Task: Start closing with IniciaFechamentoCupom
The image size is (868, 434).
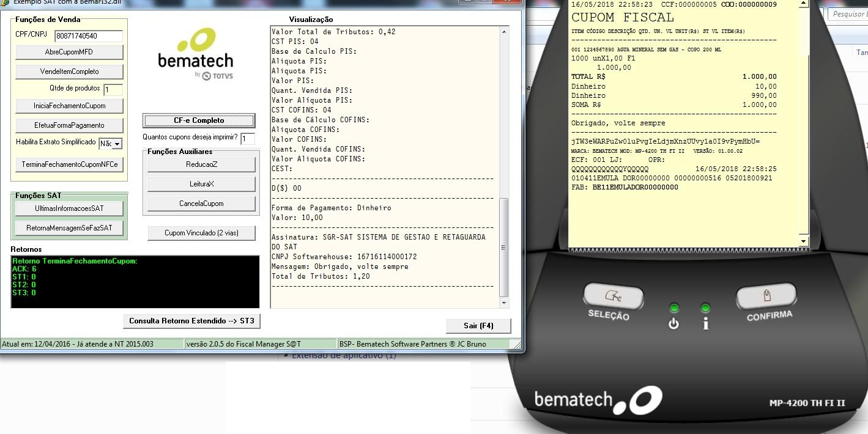Action: (x=69, y=106)
